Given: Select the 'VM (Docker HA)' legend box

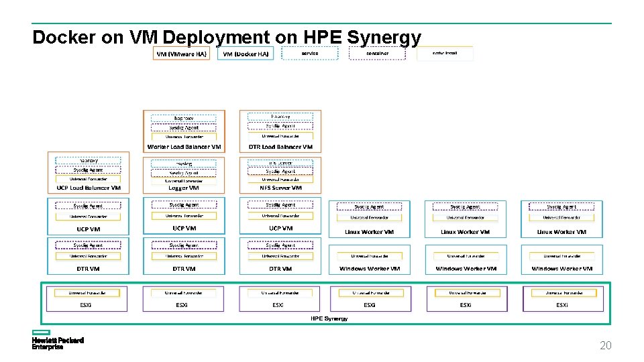Looking at the screenshot, I should click(x=246, y=54).
